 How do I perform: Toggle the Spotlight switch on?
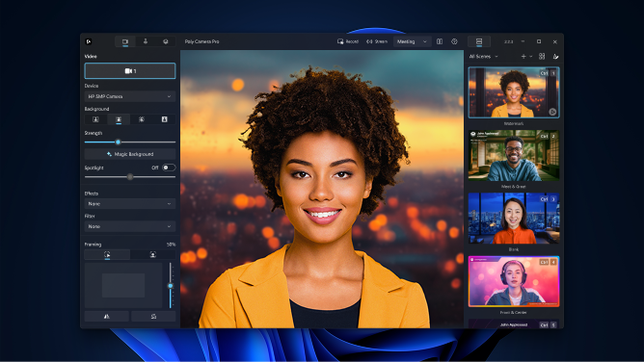point(169,168)
